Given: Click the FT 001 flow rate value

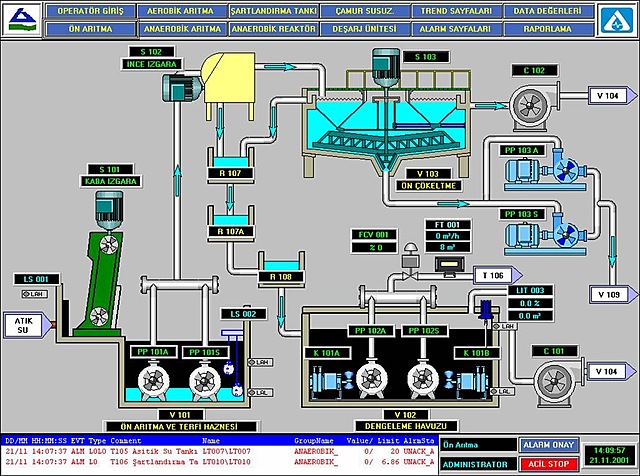Looking at the screenshot, I should click(448, 236).
